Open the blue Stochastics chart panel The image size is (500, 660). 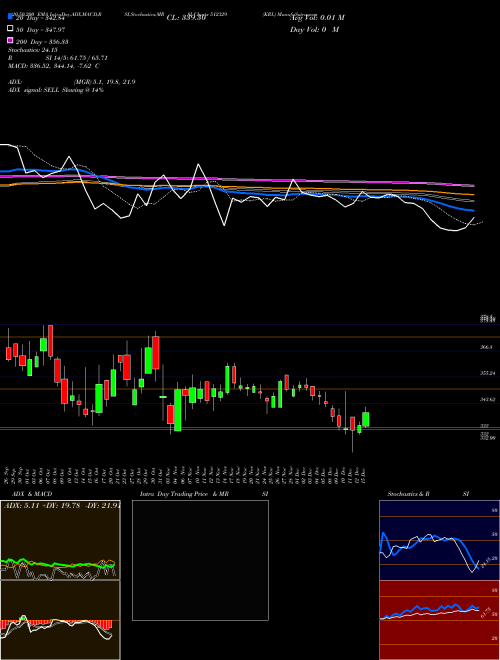pyautogui.click(x=439, y=540)
